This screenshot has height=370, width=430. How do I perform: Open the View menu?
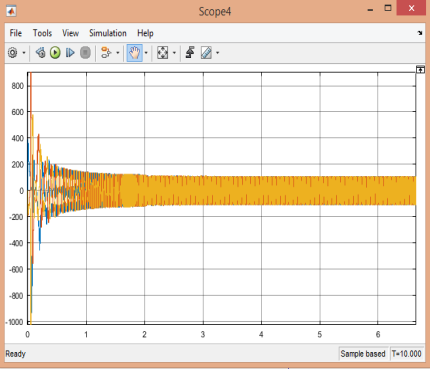(x=70, y=33)
